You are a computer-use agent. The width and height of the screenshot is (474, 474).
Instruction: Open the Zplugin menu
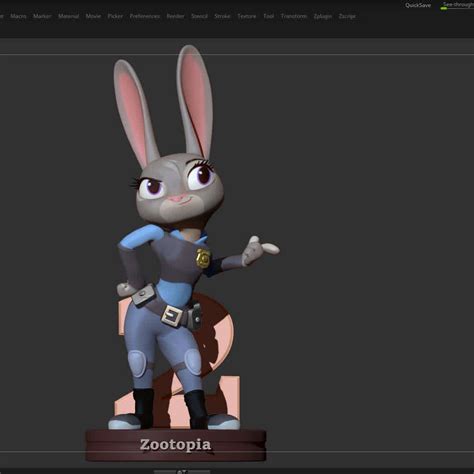coord(323,16)
